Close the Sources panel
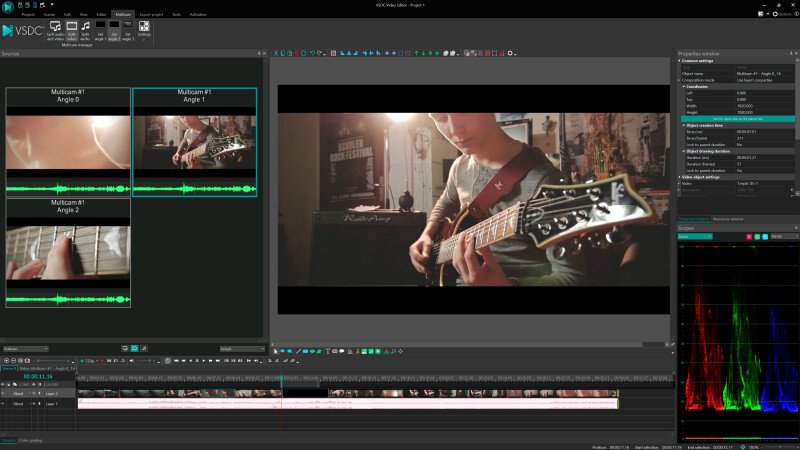The width and height of the screenshot is (800, 450). (x=264, y=54)
